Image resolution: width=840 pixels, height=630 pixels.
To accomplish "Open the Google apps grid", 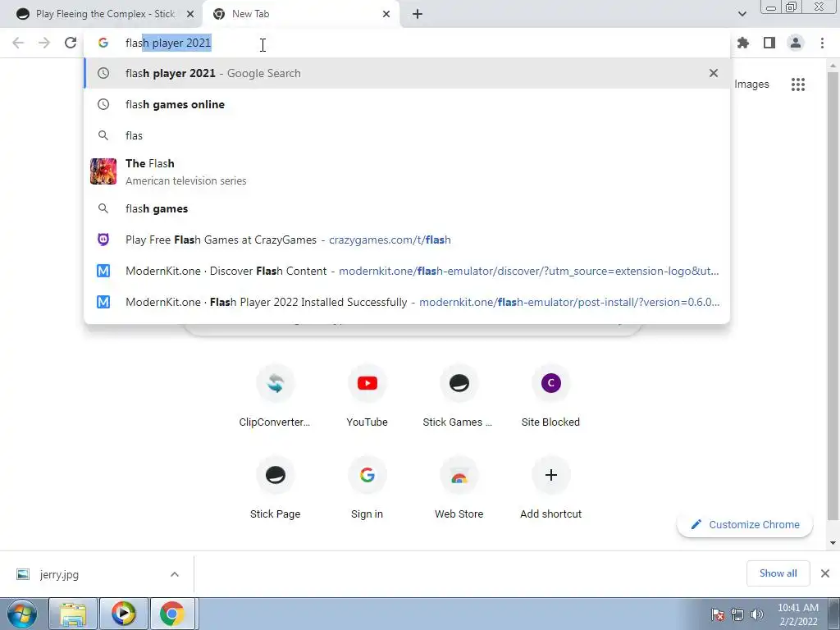I will click(x=798, y=84).
